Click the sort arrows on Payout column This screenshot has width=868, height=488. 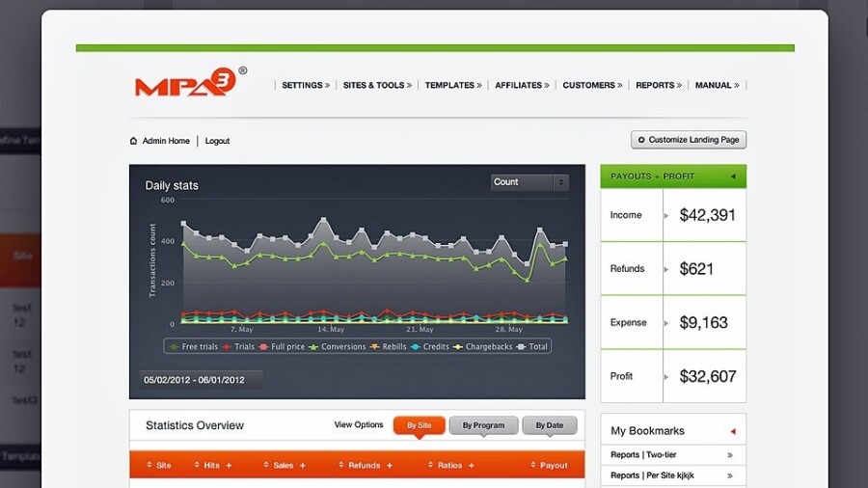pyautogui.click(x=531, y=465)
